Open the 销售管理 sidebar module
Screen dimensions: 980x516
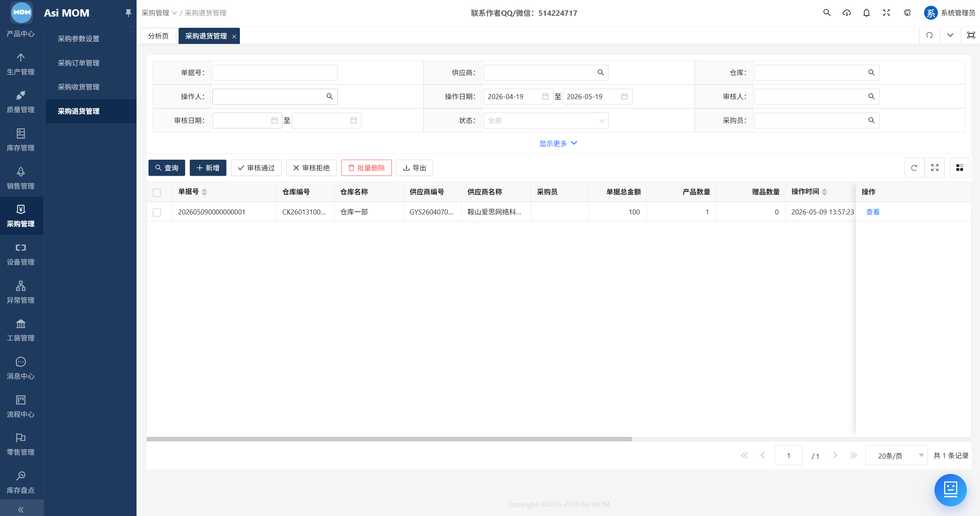pyautogui.click(x=21, y=178)
